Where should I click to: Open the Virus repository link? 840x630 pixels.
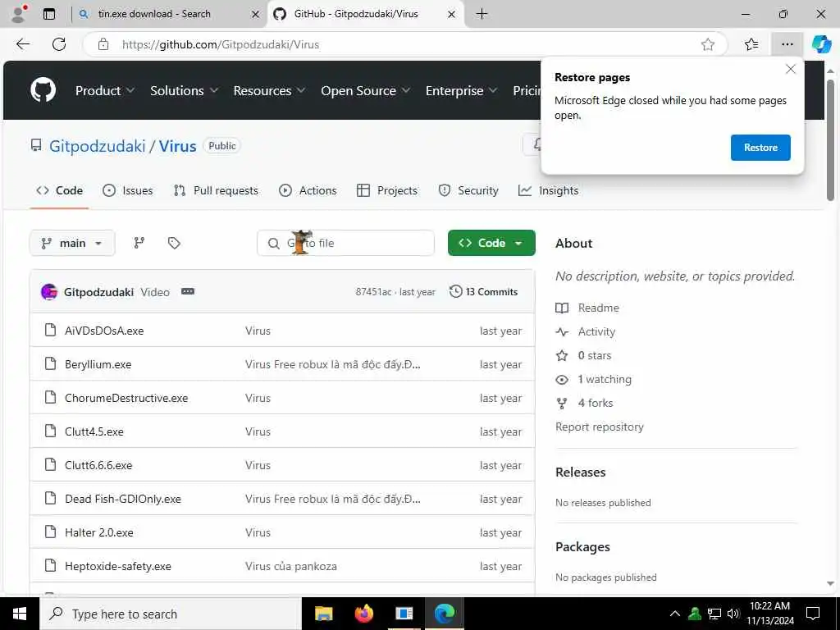[178, 146]
